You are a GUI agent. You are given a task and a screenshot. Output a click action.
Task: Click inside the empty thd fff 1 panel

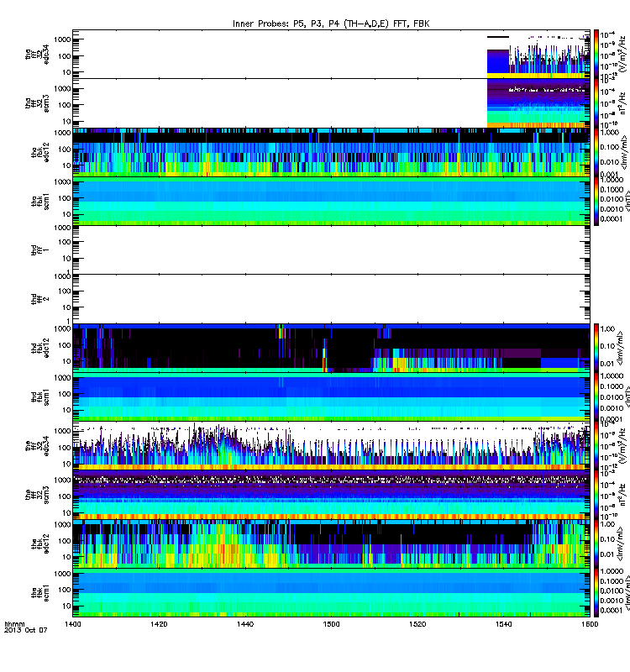[x=331, y=250]
